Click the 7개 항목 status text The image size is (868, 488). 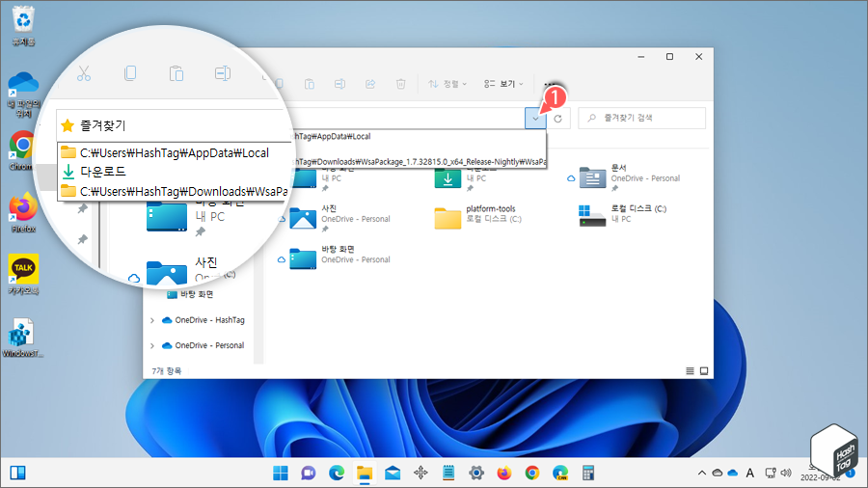click(167, 370)
